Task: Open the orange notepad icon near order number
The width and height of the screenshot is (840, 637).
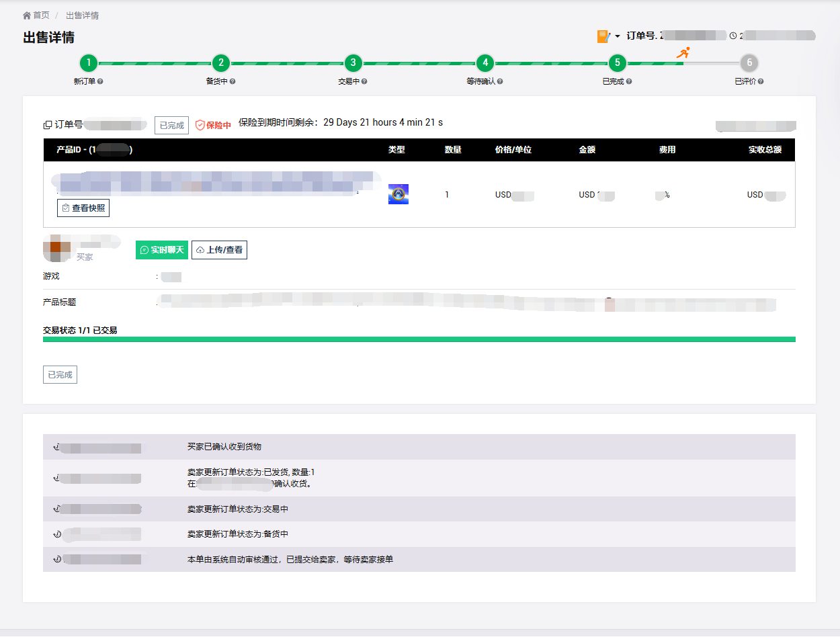Action: [603, 36]
